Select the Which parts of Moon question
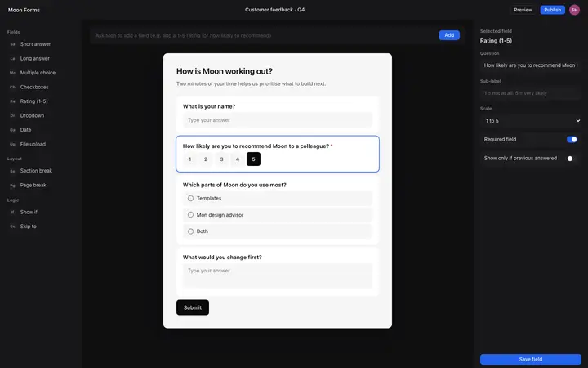The image size is (588, 368). pyautogui.click(x=278, y=209)
